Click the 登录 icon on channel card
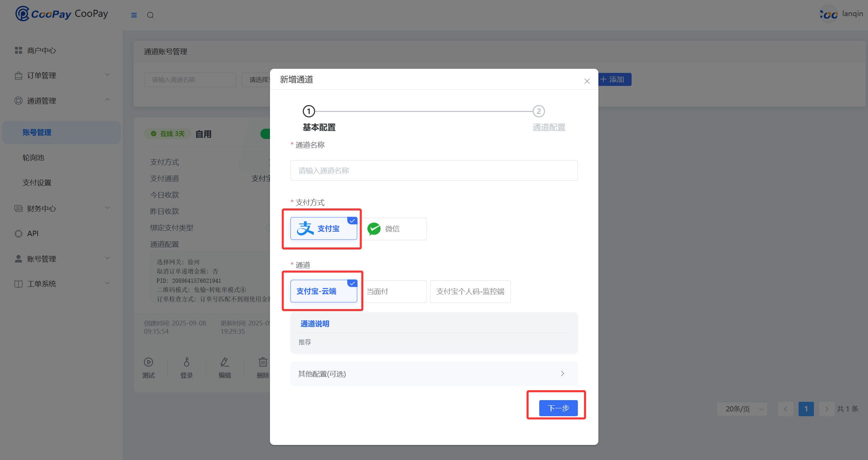Image resolution: width=868 pixels, height=460 pixels. click(x=186, y=362)
